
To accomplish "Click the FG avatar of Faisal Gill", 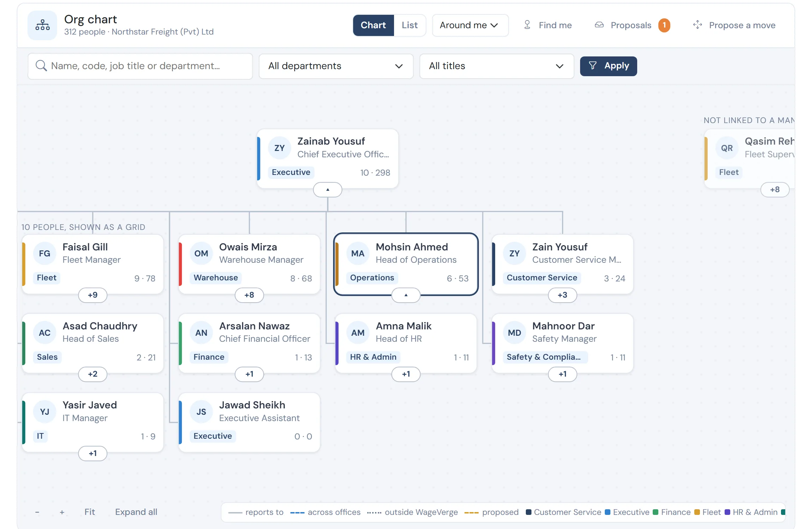I will [x=44, y=253].
